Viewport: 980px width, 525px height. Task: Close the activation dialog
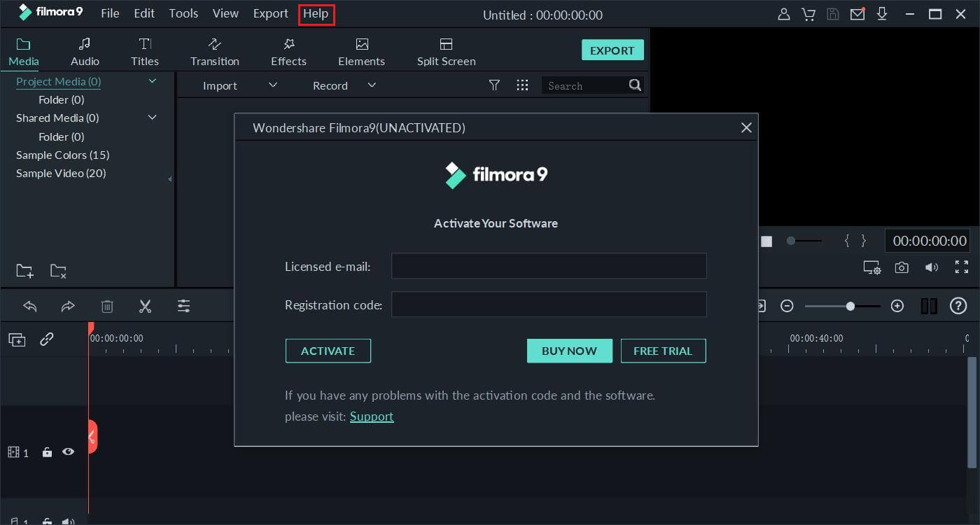746,127
